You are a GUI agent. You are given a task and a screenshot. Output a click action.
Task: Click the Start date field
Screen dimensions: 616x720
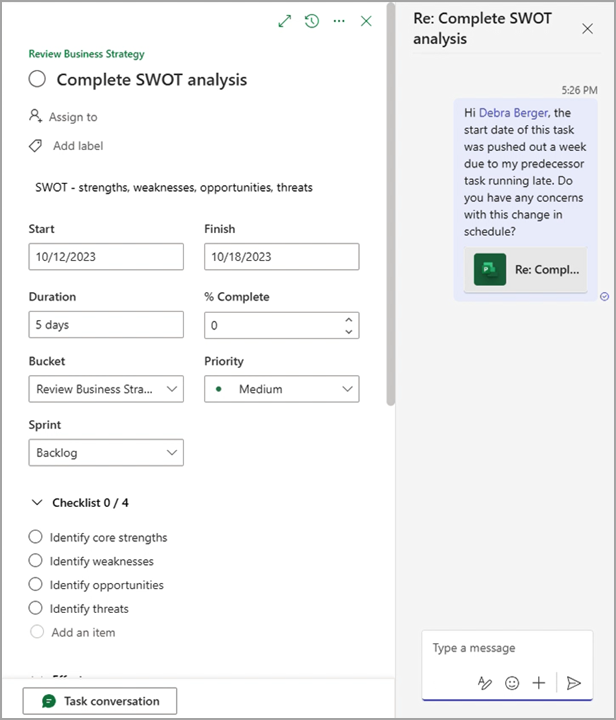106,257
